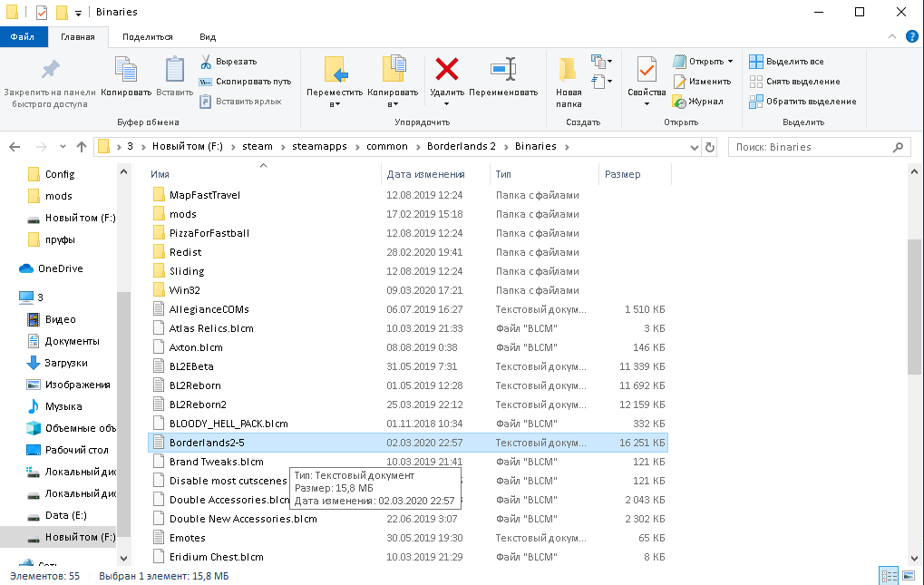The height and width of the screenshot is (585, 924).
Task: Open recent locations dropdown chevron
Action: point(63,147)
